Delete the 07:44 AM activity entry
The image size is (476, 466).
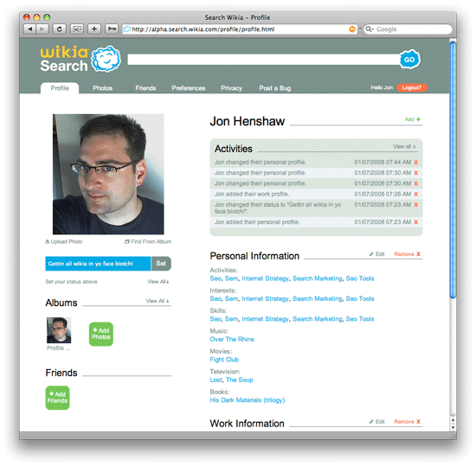(x=416, y=163)
